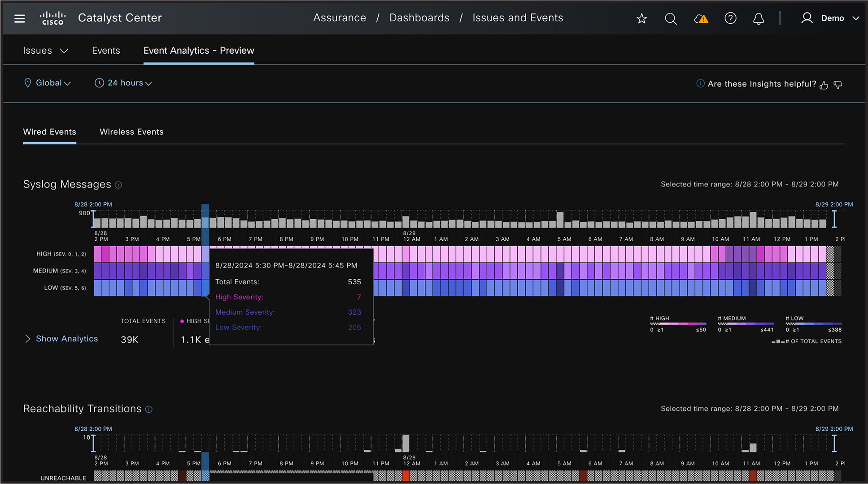Screen dimensions: 868x484
Task: Change the 24 hours time range
Action: (123, 83)
